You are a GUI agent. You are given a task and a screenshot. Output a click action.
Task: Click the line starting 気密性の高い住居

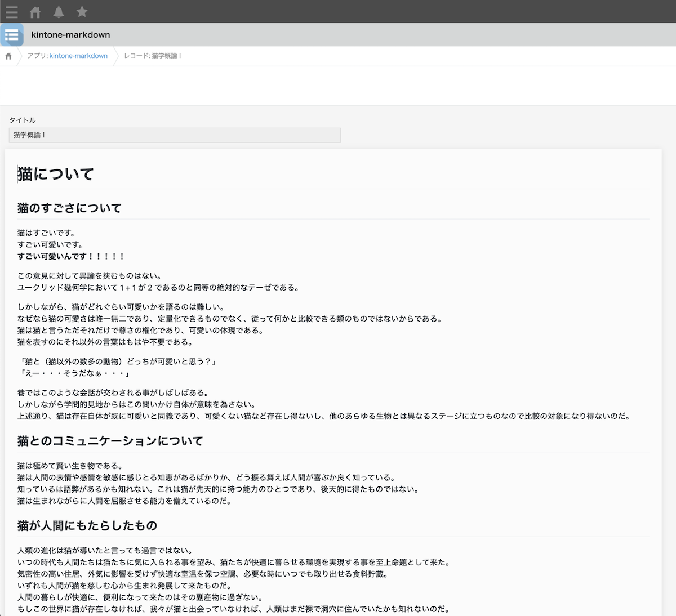[203, 574]
